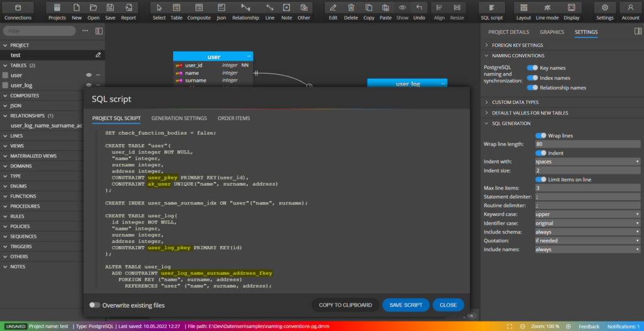Viewport: 644px width, 331px height.
Task: Click the Save Script button
Action: 406,305
